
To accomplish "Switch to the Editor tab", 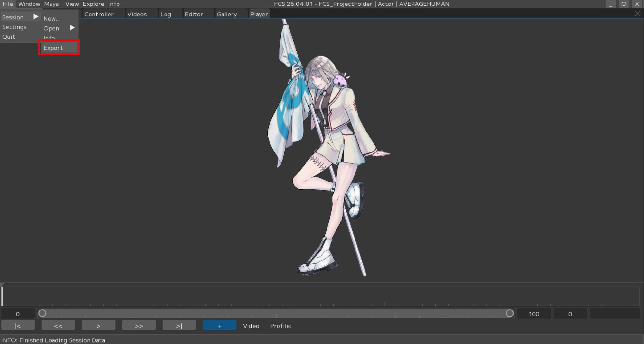I will 194,14.
